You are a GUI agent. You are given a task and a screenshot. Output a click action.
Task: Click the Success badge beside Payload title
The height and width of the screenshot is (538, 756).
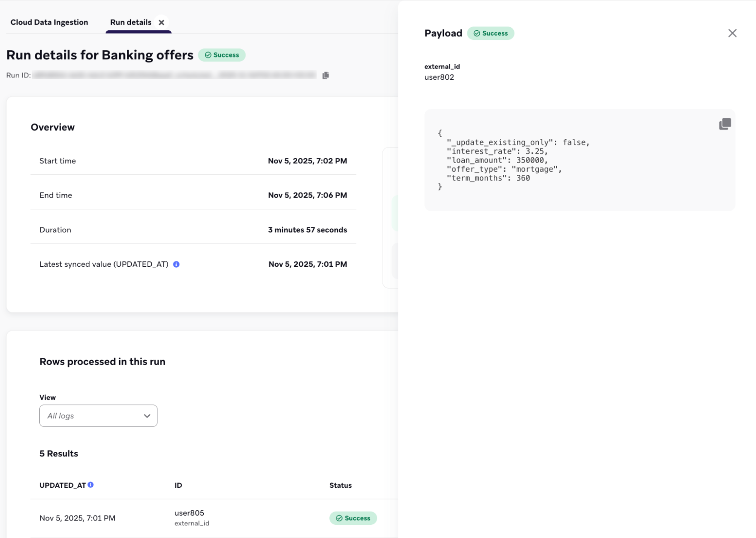click(x=490, y=34)
